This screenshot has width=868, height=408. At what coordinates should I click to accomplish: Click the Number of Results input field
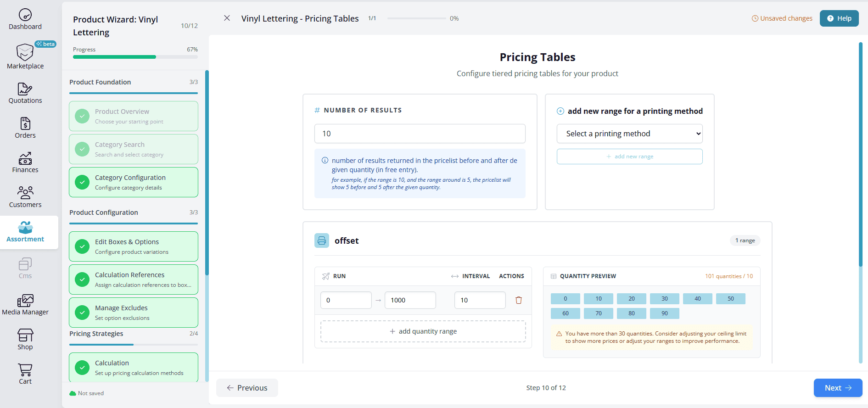420,134
